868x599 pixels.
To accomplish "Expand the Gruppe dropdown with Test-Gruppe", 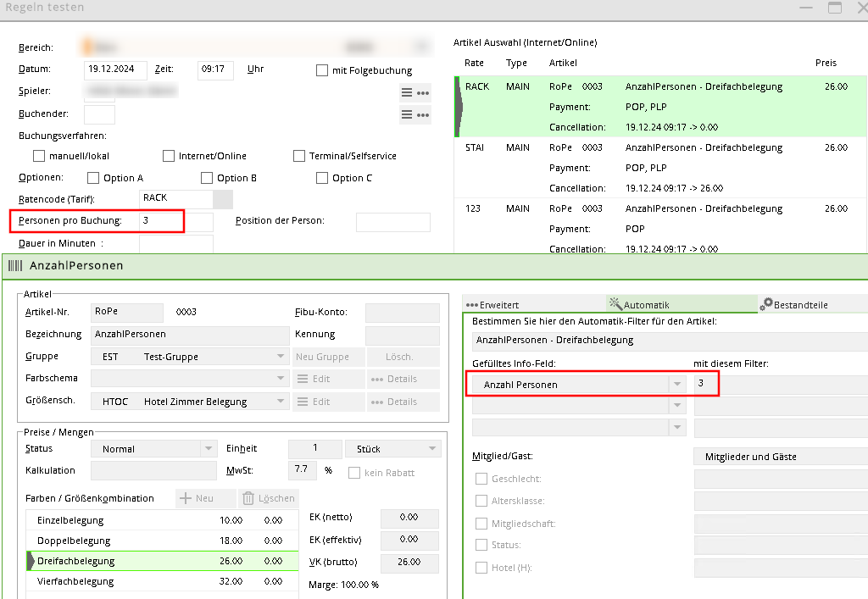I will 280,357.
